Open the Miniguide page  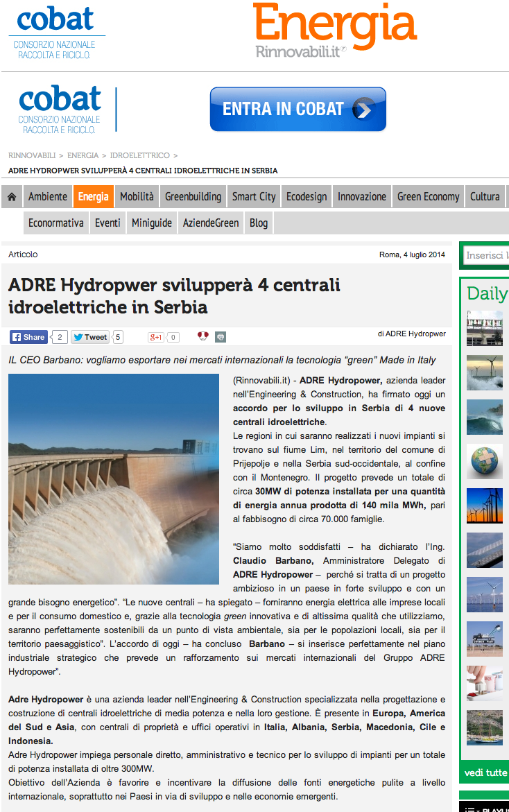(152, 223)
